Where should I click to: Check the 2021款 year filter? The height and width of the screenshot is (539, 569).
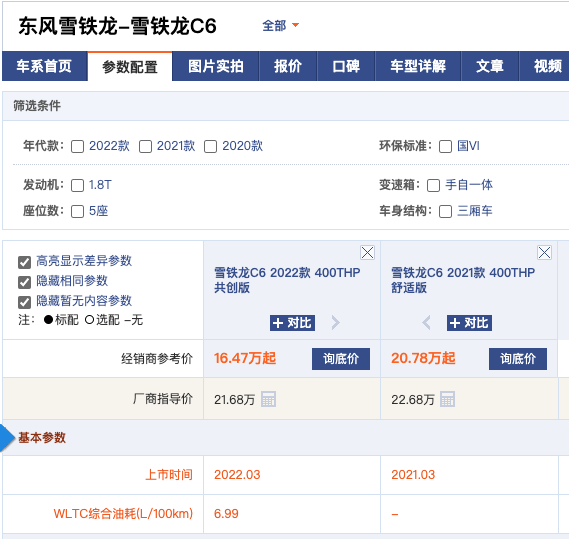coord(145,147)
